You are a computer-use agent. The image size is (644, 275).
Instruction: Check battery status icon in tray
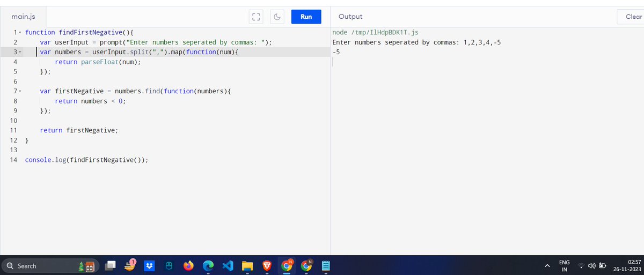coord(603,265)
